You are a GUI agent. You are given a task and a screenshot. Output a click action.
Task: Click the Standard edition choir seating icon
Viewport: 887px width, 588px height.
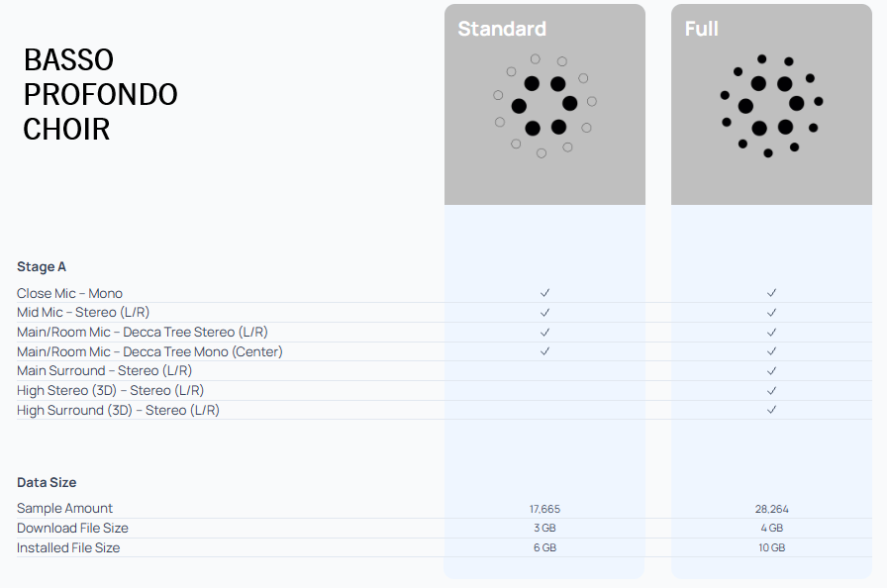click(x=544, y=105)
